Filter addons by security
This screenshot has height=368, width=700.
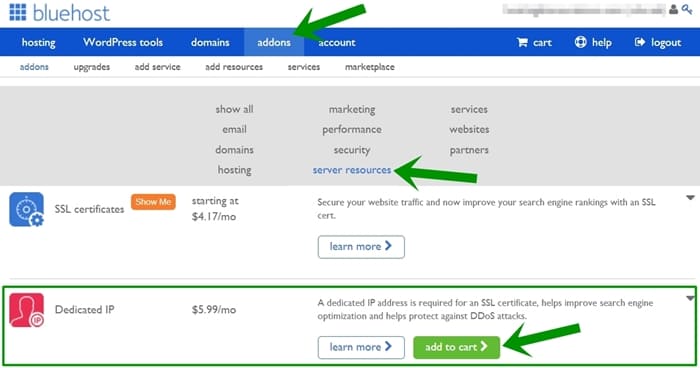(352, 150)
